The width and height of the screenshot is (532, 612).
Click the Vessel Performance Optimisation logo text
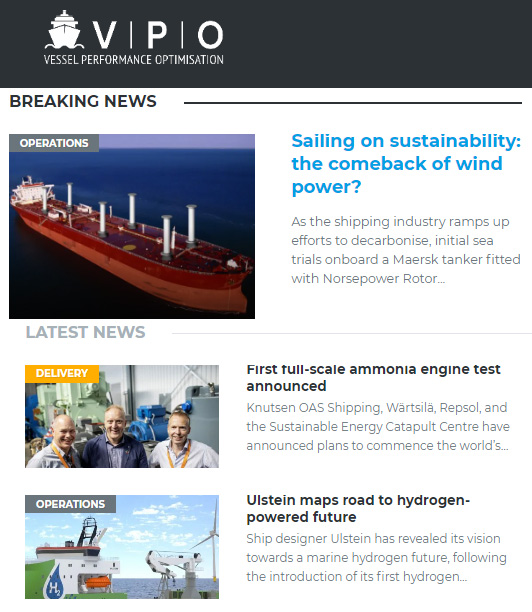point(133,60)
